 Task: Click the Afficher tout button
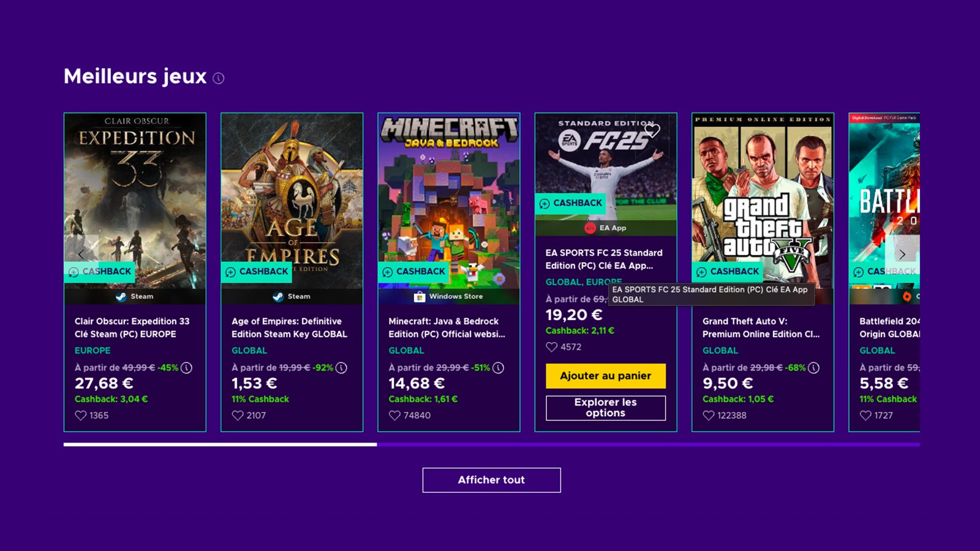(491, 480)
